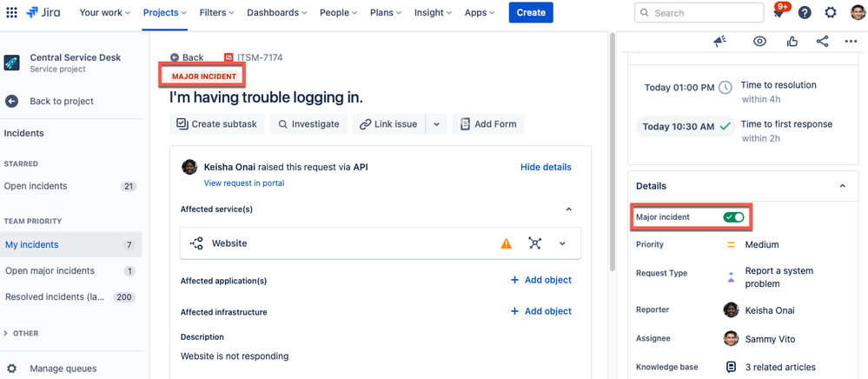The image size is (868, 379).
Task: Click the Link issue button
Action: 388,124
